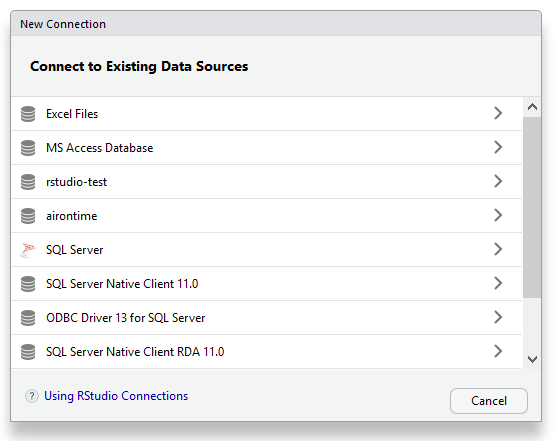Click the MS Access Database cylinder icon
This screenshot has width=558, height=441.
tap(28, 148)
